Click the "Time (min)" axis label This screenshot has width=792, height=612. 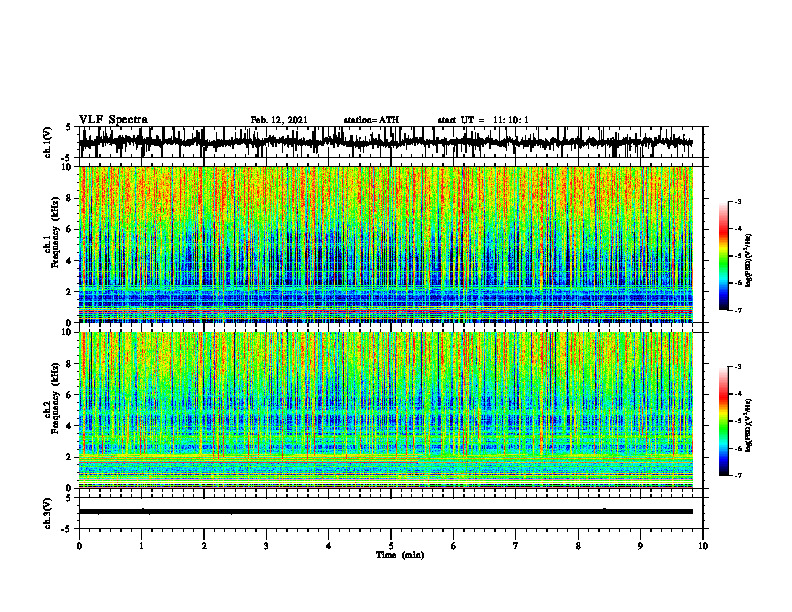(400, 555)
